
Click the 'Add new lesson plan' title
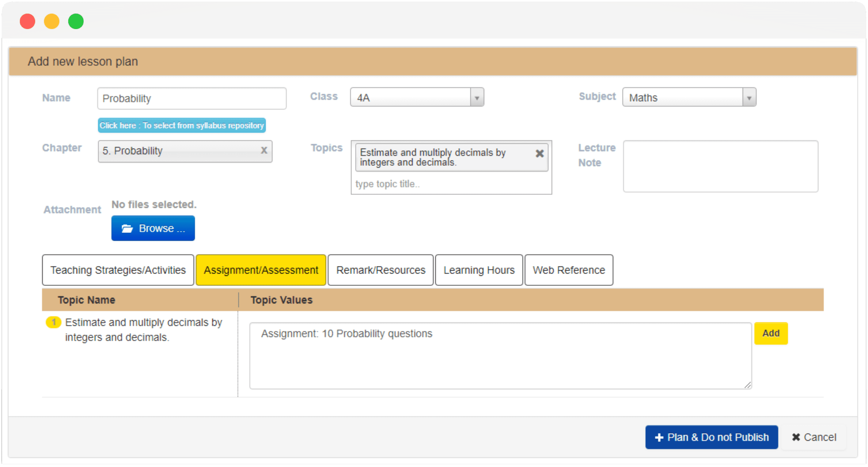click(82, 61)
